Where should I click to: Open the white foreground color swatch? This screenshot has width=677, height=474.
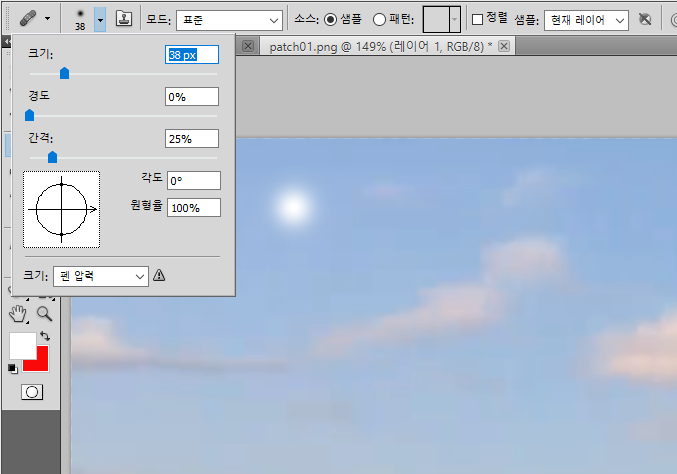click(x=22, y=346)
